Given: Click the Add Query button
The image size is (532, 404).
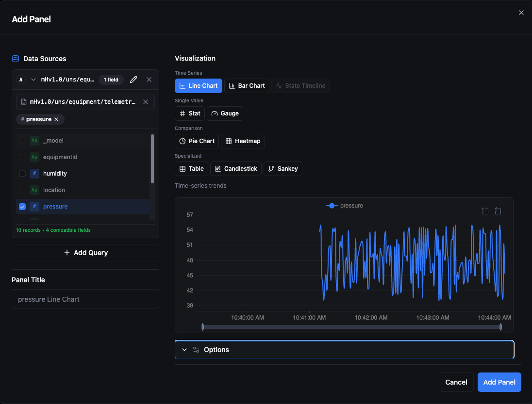Looking at the screenshot, I should tap(85, 253).
